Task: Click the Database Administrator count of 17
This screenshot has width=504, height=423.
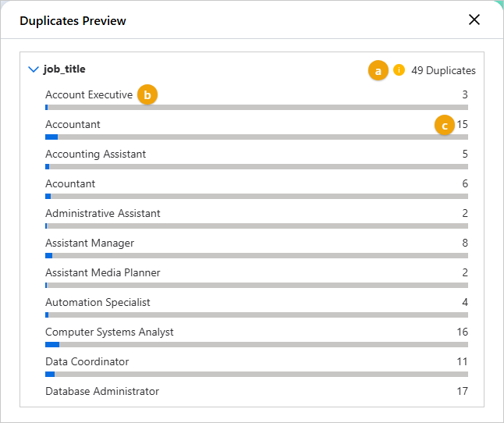Action: pyautogui.click(x=462, y=391)
